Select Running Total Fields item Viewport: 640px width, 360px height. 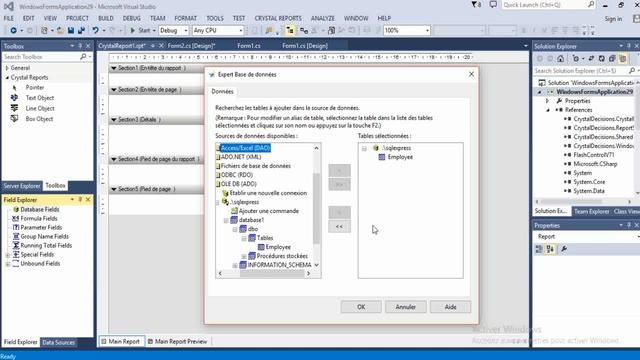(x=46, y=245)
